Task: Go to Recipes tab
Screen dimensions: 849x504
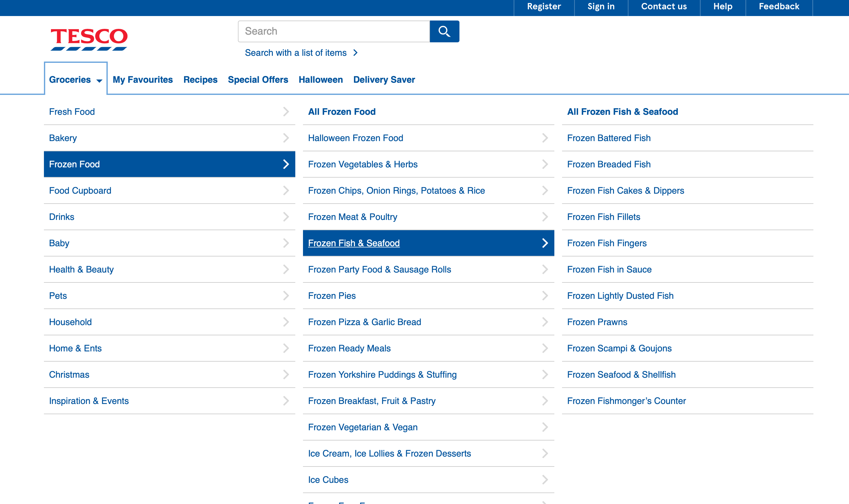Action: (200, 80)
